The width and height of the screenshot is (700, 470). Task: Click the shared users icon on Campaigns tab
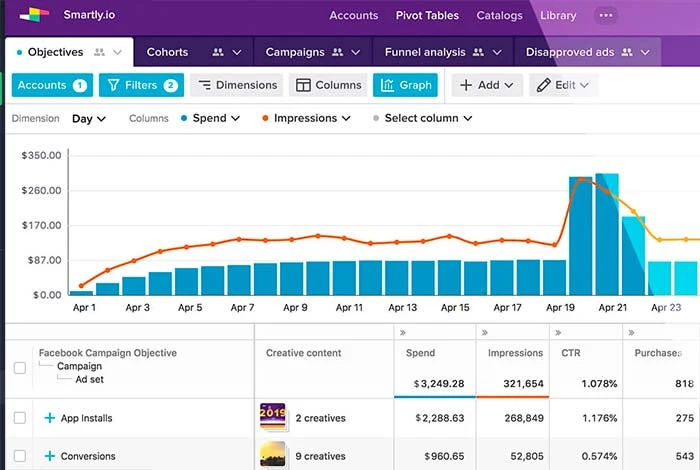(335, 52)
